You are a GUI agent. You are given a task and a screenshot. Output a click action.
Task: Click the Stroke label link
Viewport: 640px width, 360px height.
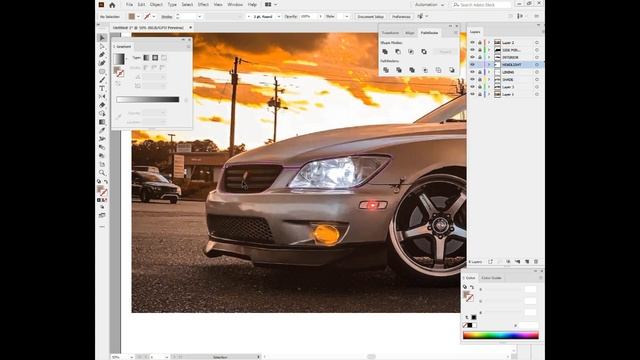[x=167, y=17]
